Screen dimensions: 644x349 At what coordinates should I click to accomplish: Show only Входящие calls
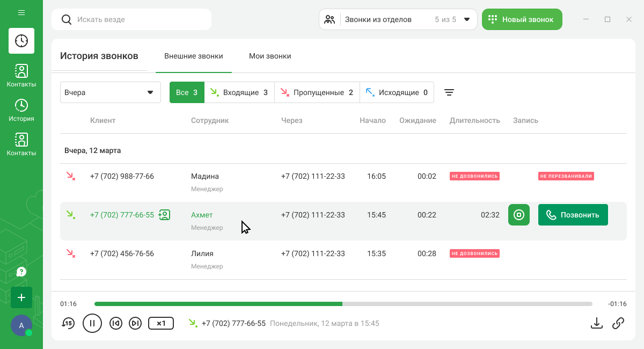[239, 92]
